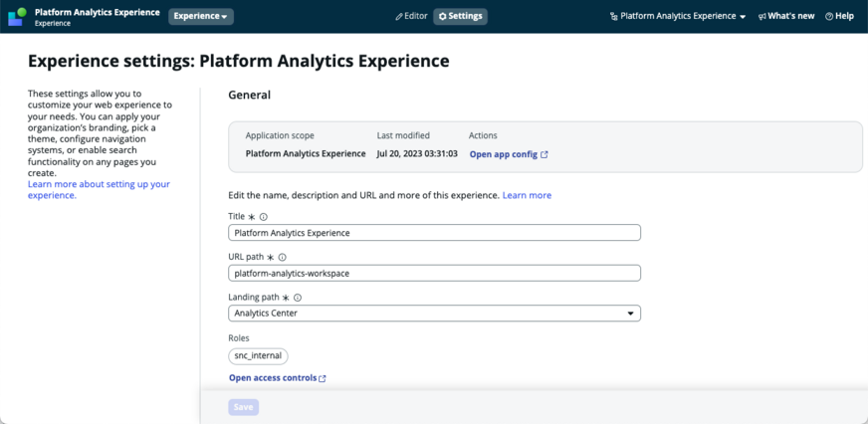868x424 pixels.
Task: Click the Landing path info icon
Action: pos(298,298)
